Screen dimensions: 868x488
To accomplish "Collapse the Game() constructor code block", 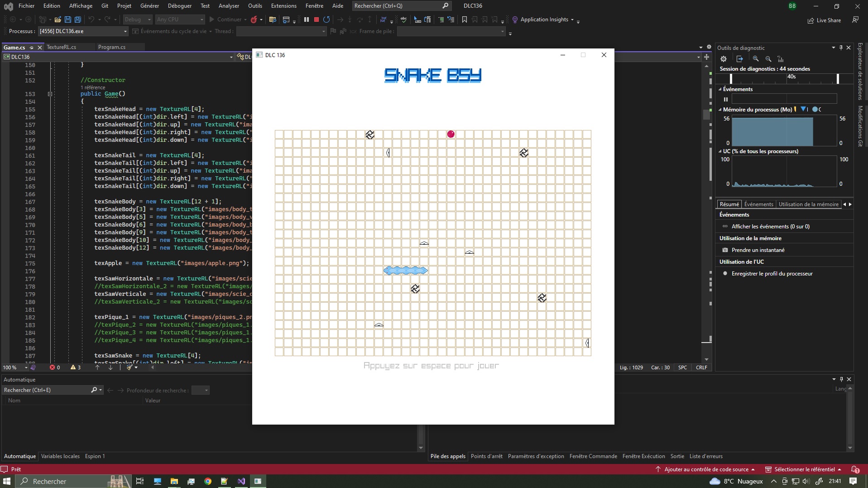I will (x=50, y=94).
